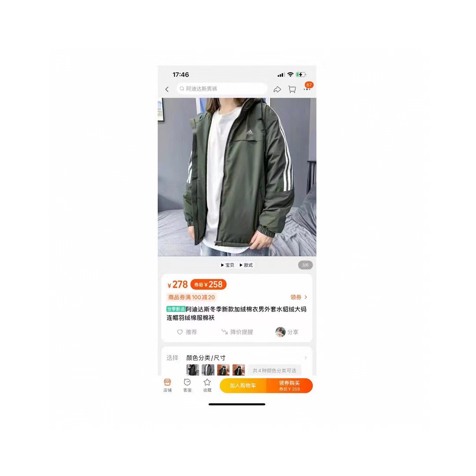Click 加入购物车 add to cart button
The height and width of the screenshot is (476, 476).
243,386
